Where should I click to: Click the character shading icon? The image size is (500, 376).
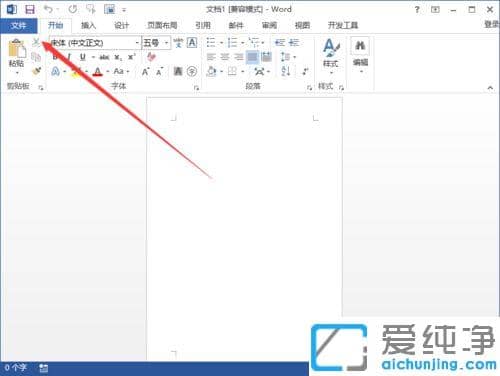point(178,71)
